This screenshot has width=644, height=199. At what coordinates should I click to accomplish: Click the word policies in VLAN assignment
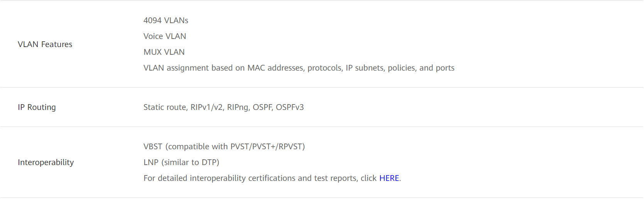(402, 68)
